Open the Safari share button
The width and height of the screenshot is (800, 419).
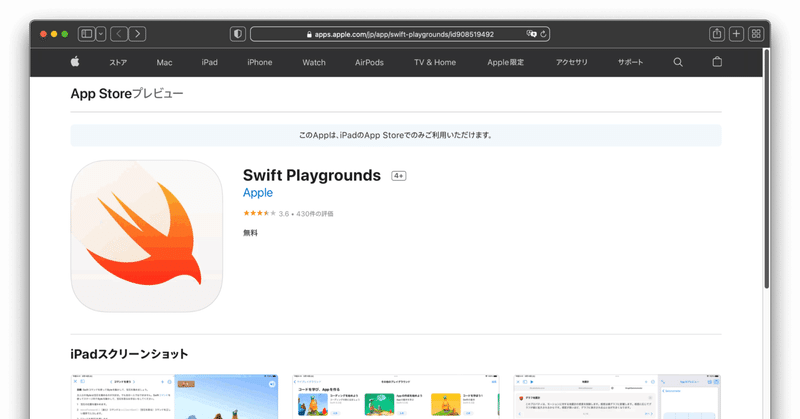click(717, 34)
